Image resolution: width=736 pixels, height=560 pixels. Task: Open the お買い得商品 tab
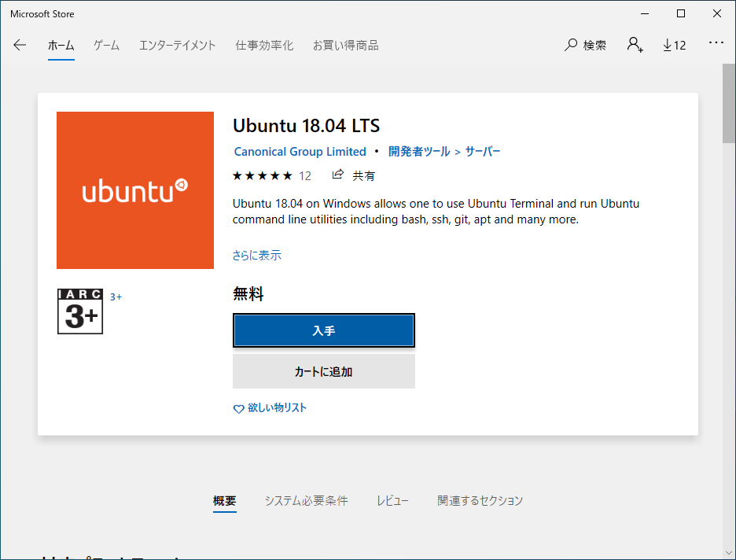tap(345, 46)
